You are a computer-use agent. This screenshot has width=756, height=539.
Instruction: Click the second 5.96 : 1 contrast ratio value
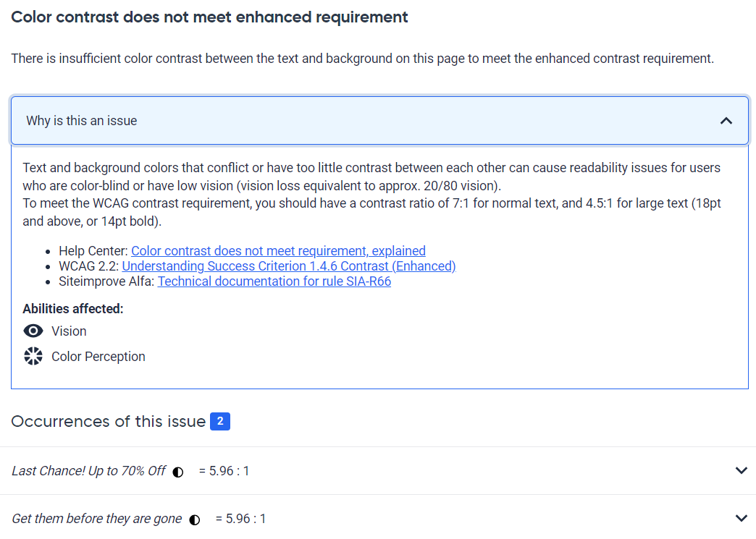pyautogui.click(x=240, y=518)
